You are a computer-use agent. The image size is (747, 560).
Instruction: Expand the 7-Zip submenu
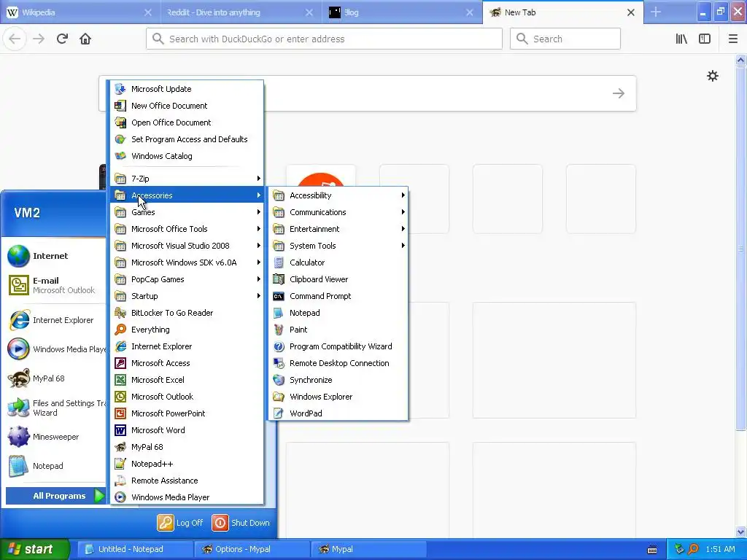point(187,179)
